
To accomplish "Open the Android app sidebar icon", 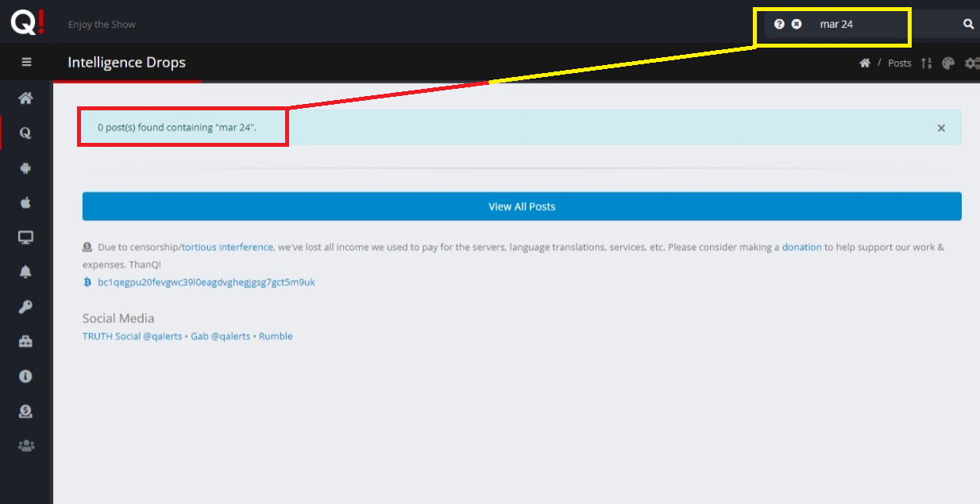I will tap(26, 168).
